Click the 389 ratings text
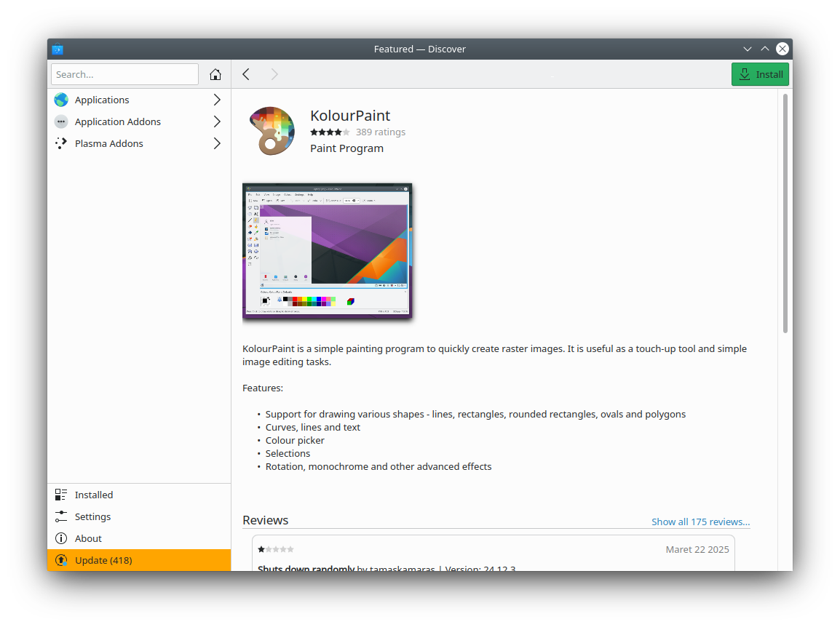The height and width of the screenshot is (627, 840). pos(381,132)
